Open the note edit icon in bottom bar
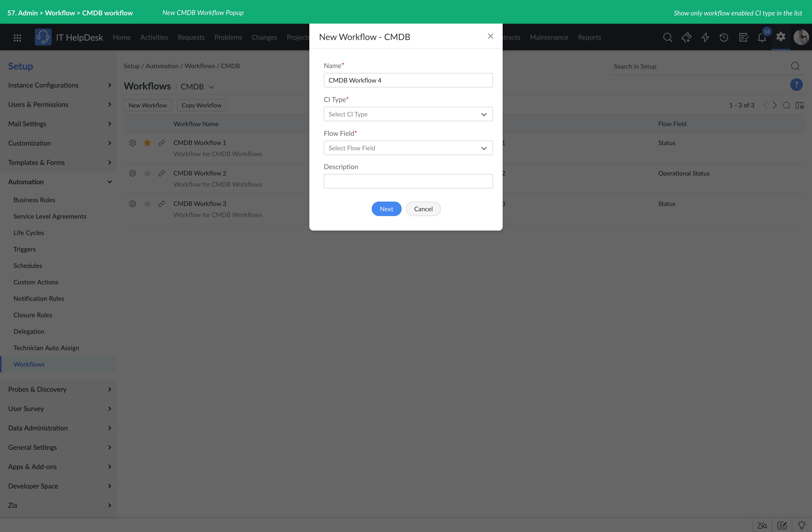Viewport: 812px width, 532px height. tap(782, 525)
